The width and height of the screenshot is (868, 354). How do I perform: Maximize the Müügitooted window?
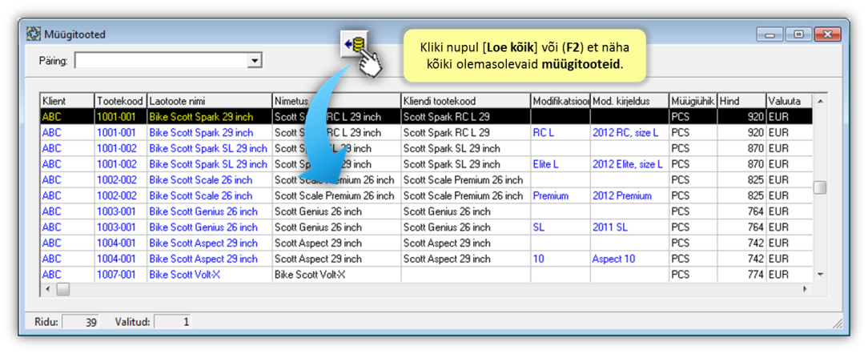coord(799,34)
